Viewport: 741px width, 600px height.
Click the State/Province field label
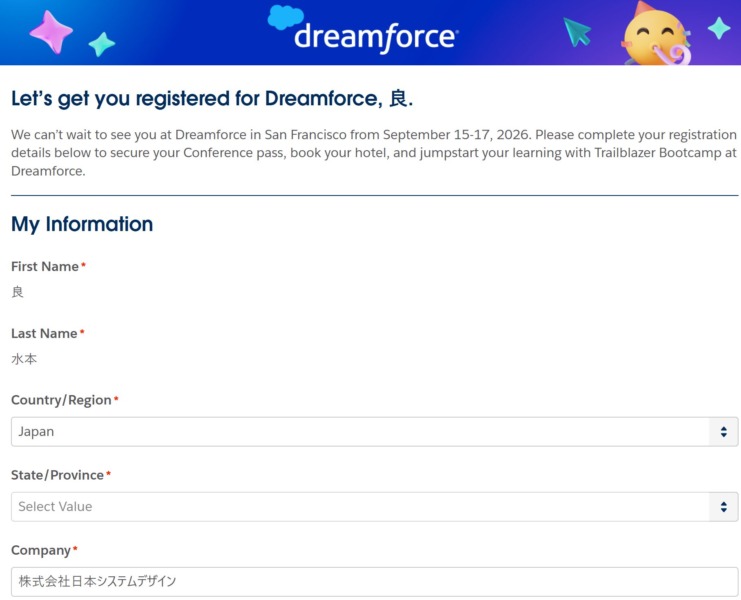pyautogui.click(x=57, y=475)
